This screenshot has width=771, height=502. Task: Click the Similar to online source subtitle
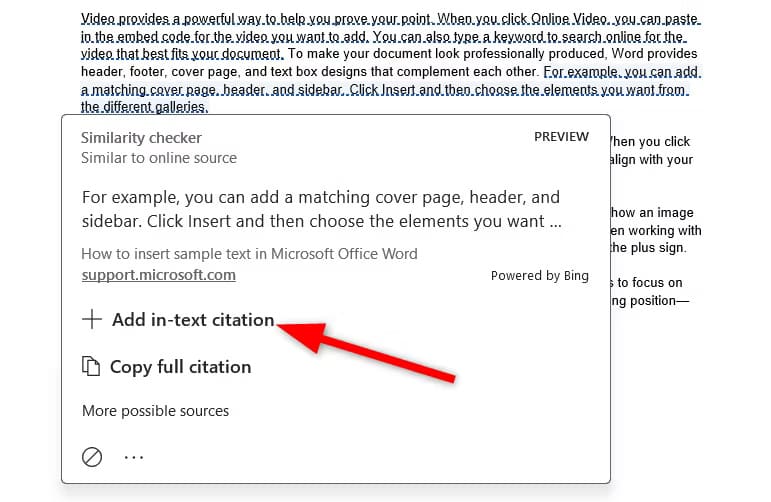159,158
